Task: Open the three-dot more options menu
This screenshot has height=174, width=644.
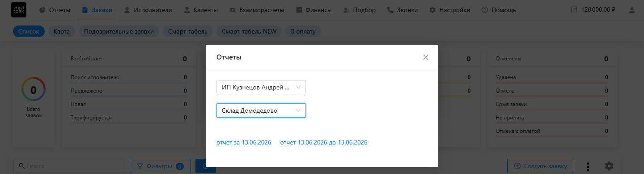Action: 589,166
